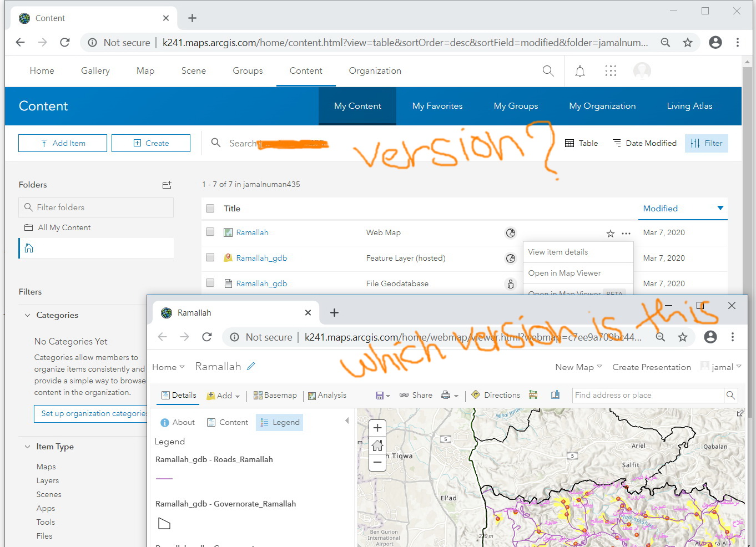
Task: Expand the Home dropdown in map viewer
Action: pos(168,367)
